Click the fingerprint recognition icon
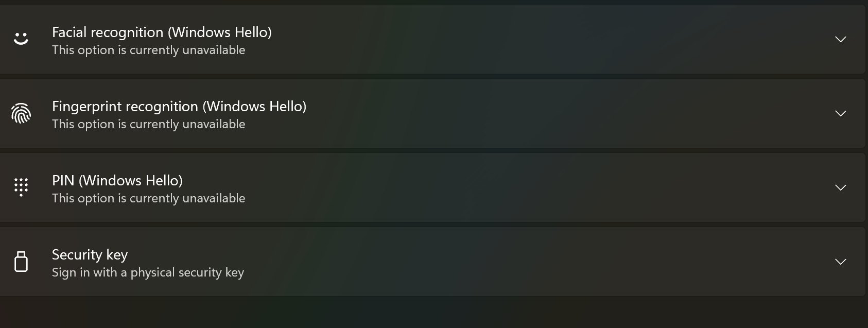This screenshot has height=328, width=868. (21, 113)
